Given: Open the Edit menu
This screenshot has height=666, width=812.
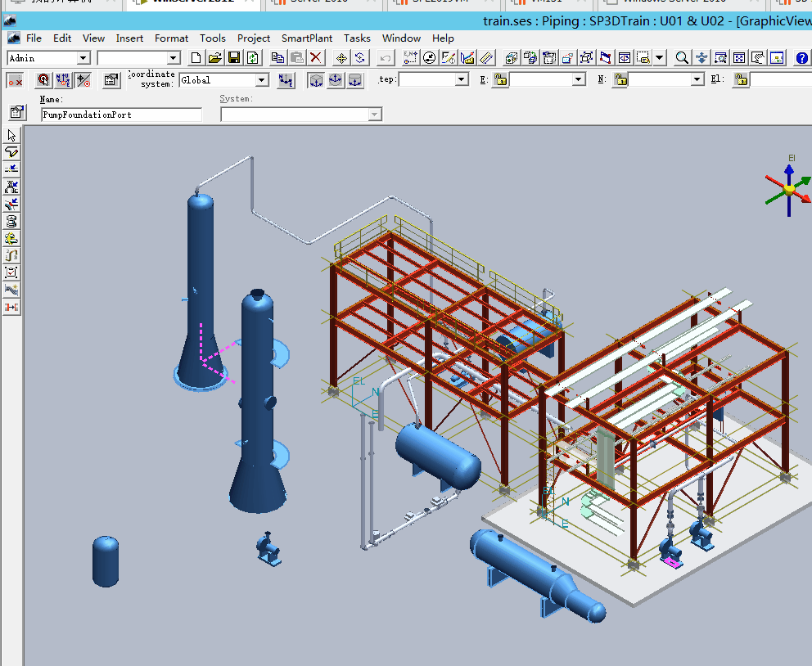Looking at the screenshot, I should [62, 38].
